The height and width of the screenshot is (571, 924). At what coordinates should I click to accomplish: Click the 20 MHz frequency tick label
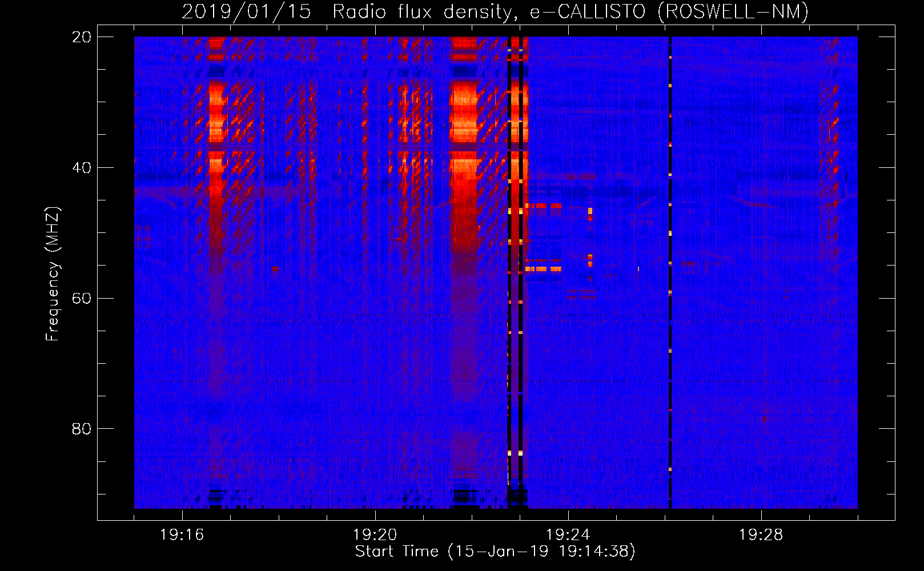(82, 37)
